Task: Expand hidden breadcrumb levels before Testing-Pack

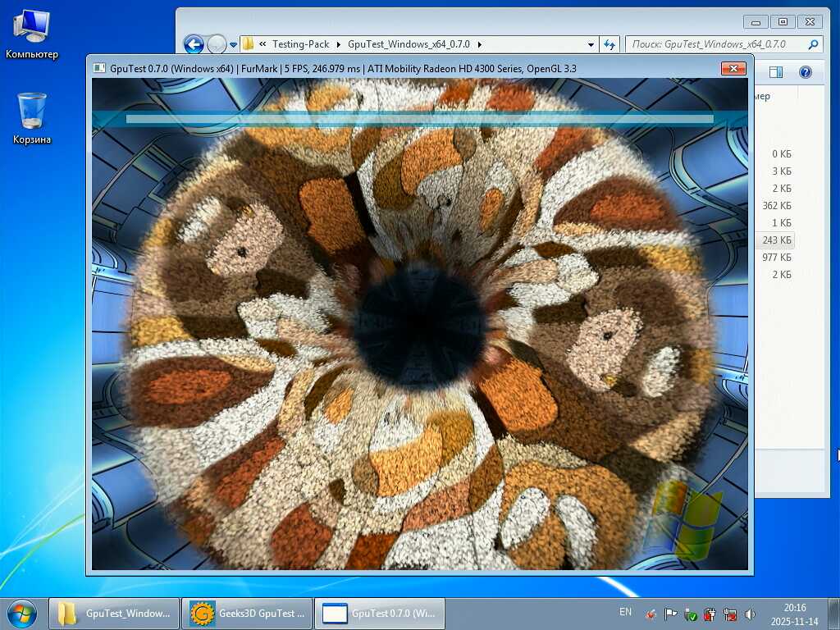Action: click(262, 44)
